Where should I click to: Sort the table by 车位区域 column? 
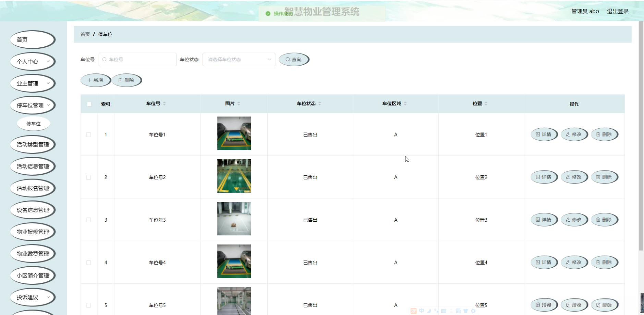coord(405,104)
